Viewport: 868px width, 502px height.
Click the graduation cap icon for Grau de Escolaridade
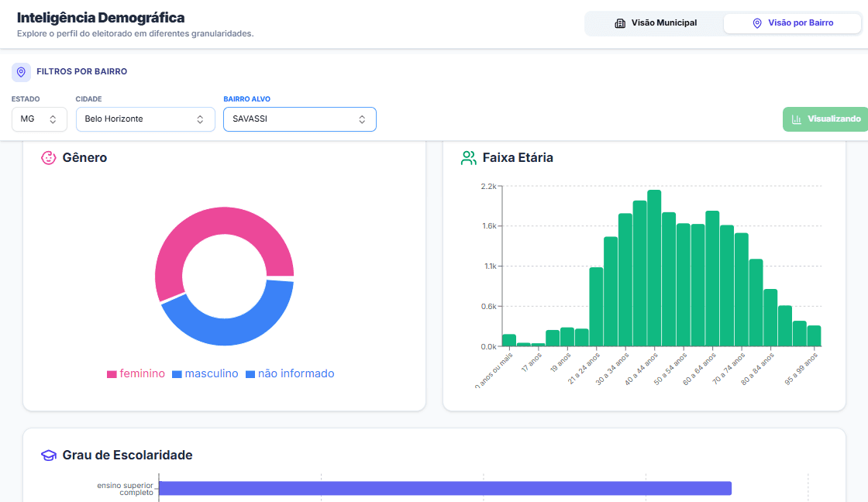pyautogui.click(x=49, y=456)
